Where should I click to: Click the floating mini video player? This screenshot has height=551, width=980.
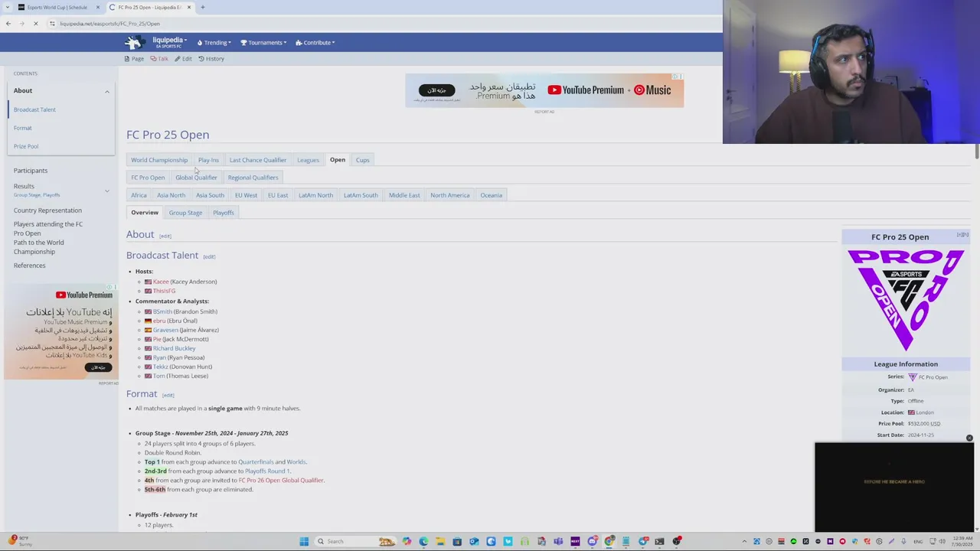click(x=894, y=487)
